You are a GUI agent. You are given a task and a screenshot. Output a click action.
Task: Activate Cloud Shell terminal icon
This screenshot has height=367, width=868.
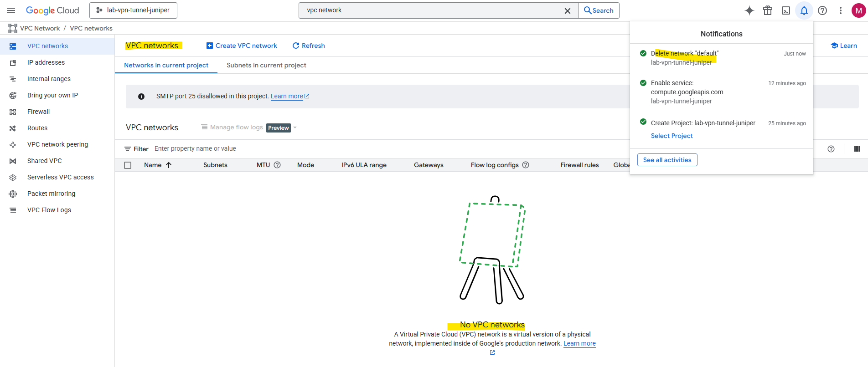click(786, 10)
